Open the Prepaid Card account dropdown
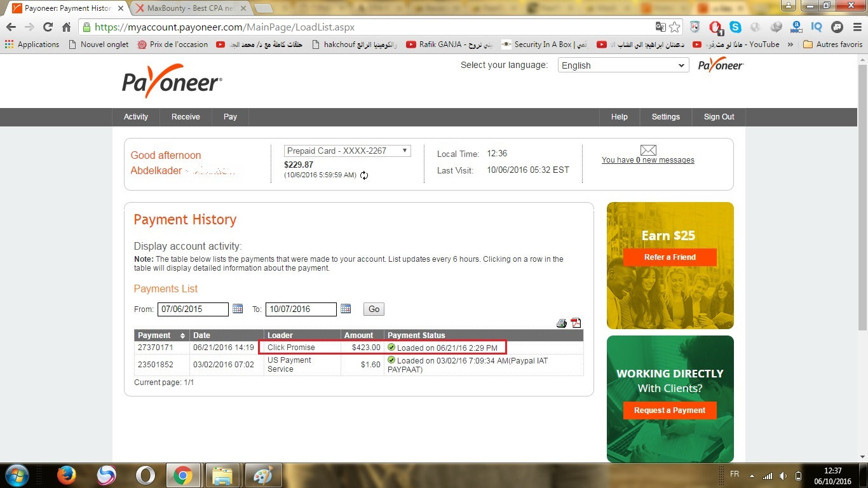Image resolution: width=868 pixels, height=488 pixels. (x=347, y=151)
